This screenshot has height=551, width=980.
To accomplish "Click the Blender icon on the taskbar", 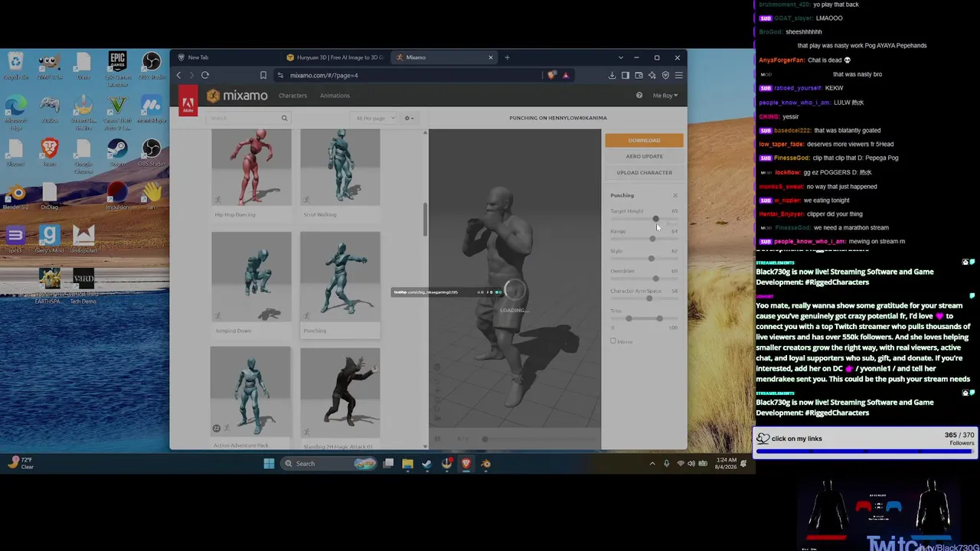I will (485, 463).
